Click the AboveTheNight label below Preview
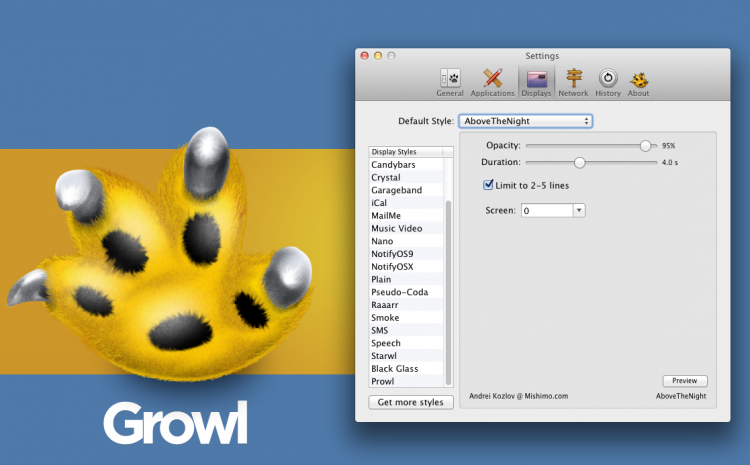Image resolution: width=750 pixels, height=465 pixels. (681, 396)
